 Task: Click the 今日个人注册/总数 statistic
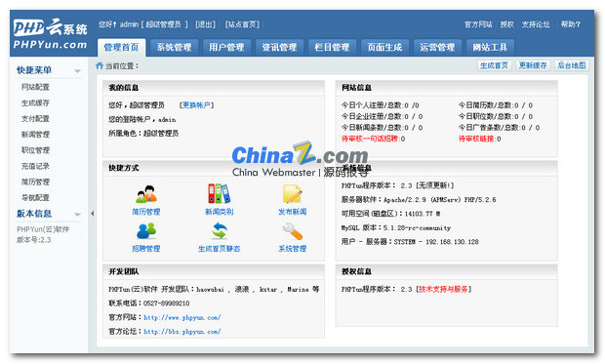point(380,105)
